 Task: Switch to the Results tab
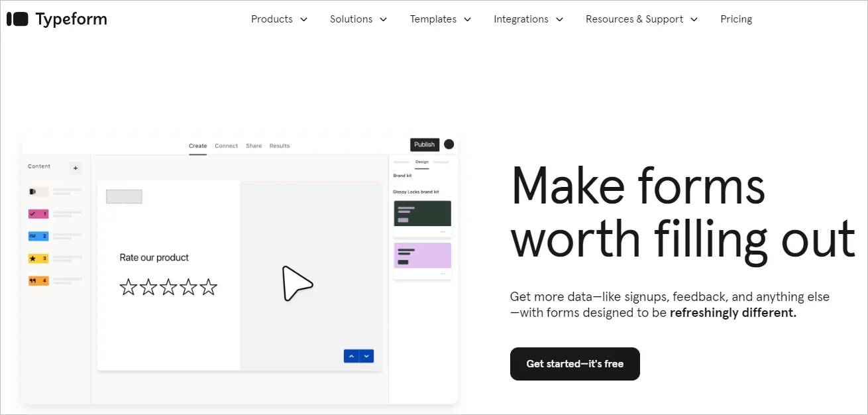pos(280,146)
